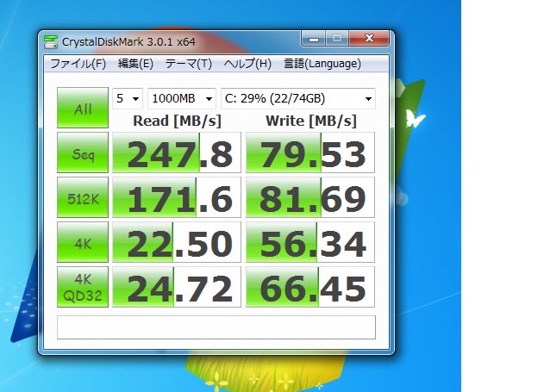Minimize the CrystalDiskMark window
544x392 pixels.
tap(314, 39)
